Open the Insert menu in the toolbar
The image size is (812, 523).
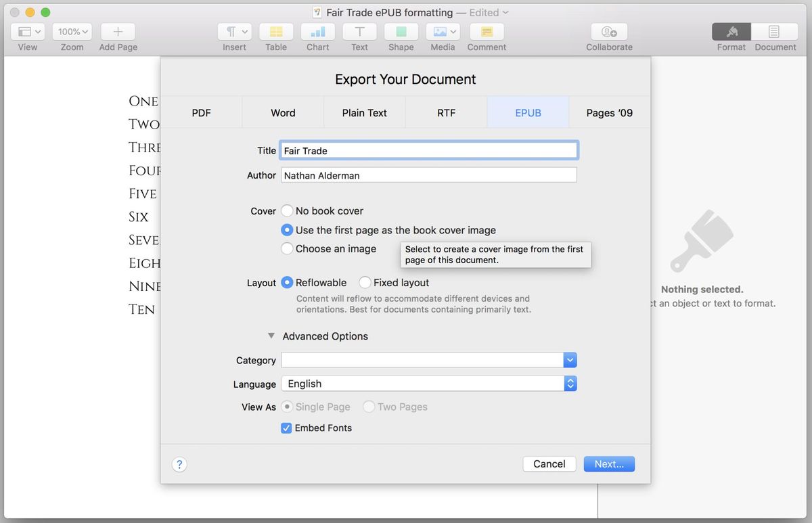tap(233, 31)
